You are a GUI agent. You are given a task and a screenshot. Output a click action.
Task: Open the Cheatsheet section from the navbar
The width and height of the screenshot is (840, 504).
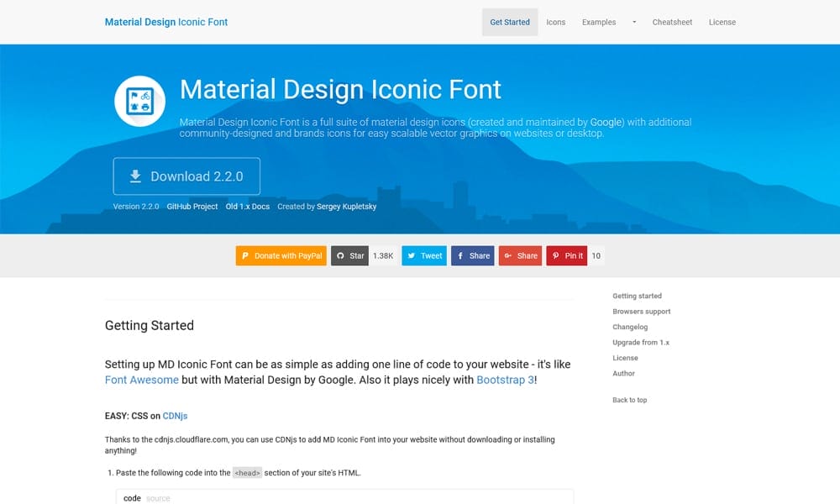coord(672,22)
